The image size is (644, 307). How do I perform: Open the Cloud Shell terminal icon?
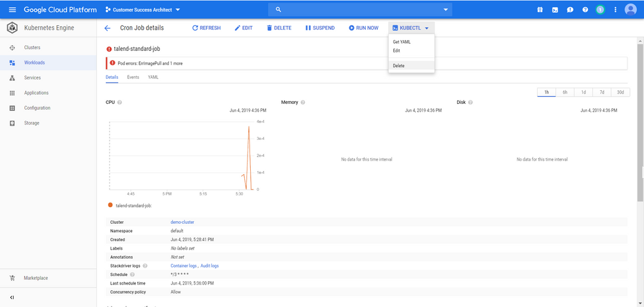[x=554, y=10]
